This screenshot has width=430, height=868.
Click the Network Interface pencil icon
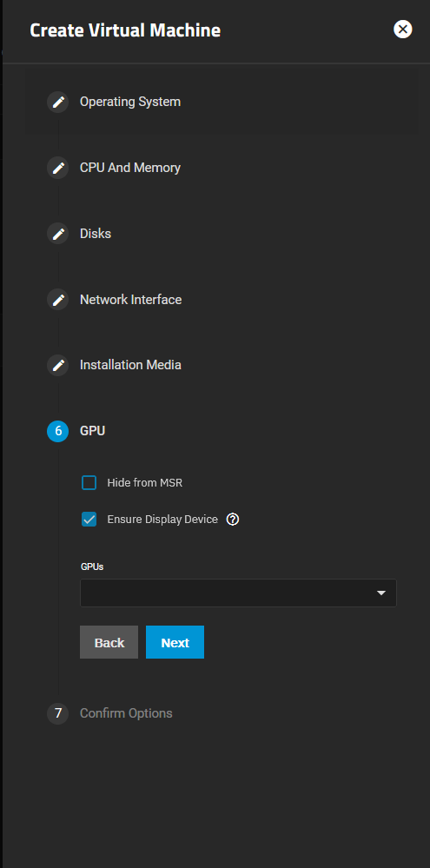coord(58,300)
